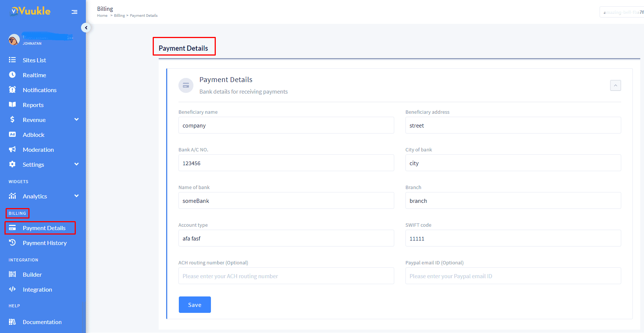Collapse sidebar with round arrow button

(x=86, y=28)
